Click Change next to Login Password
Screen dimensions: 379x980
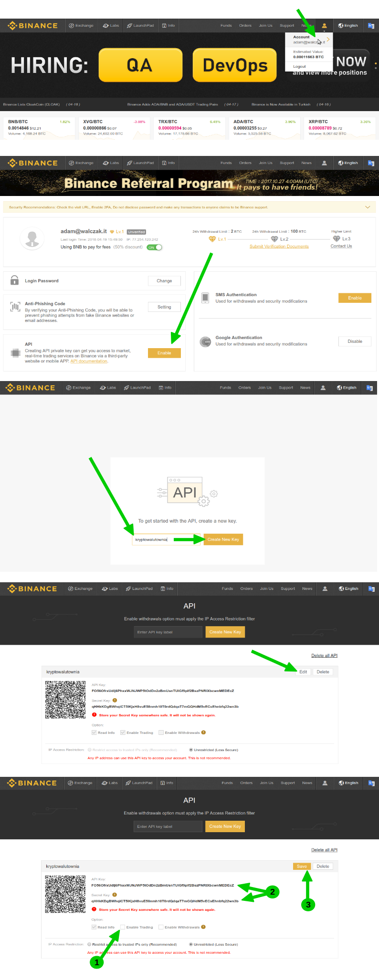(x=164, y=281)
